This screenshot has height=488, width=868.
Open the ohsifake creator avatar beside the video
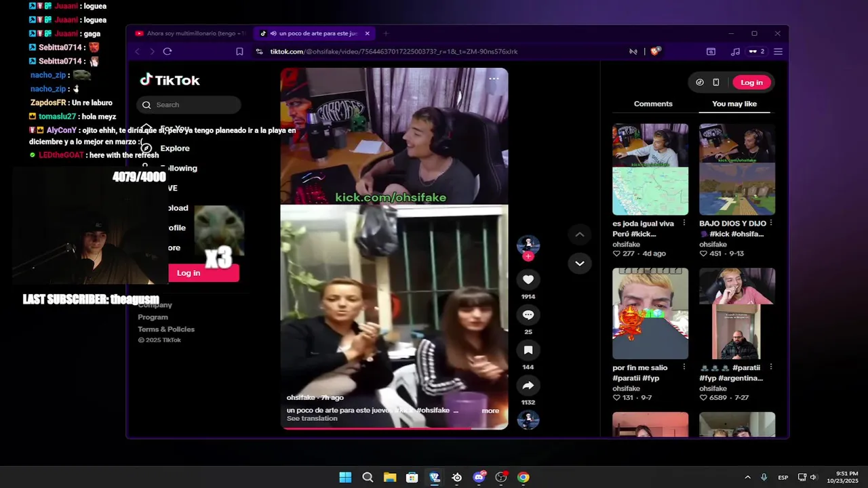(528, 245)
